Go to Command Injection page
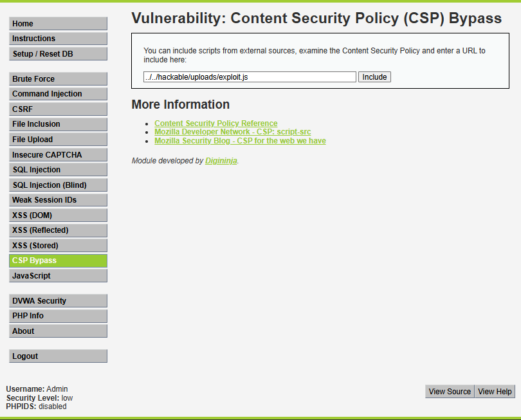Screen dimensions: 521x420 pyautogui.click(x=58, y=94)
